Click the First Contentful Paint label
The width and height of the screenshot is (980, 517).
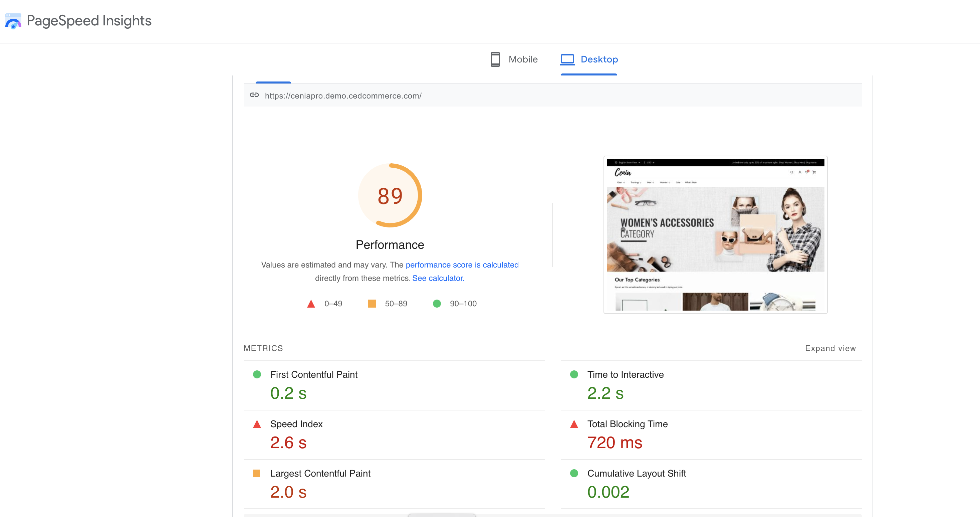pos(314,375)
